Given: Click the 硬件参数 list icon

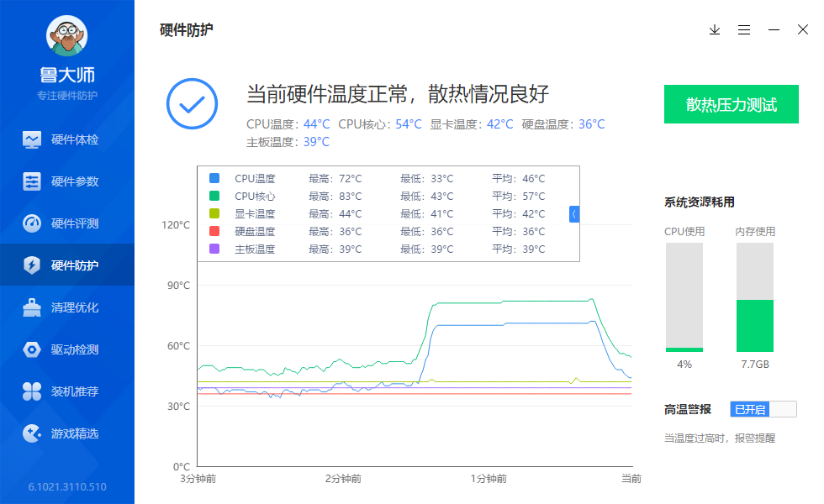Looking at the screenshot, I should click(x=32, y=181).
